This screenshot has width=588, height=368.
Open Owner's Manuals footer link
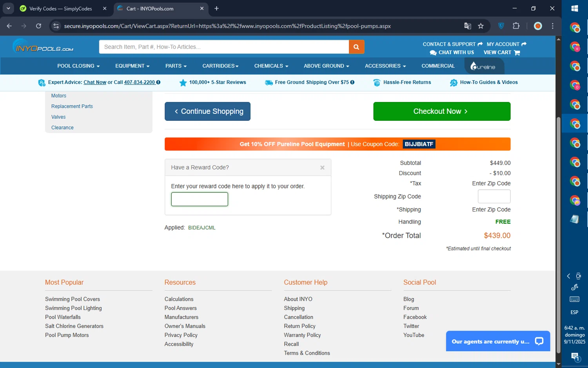click(185, 326)
